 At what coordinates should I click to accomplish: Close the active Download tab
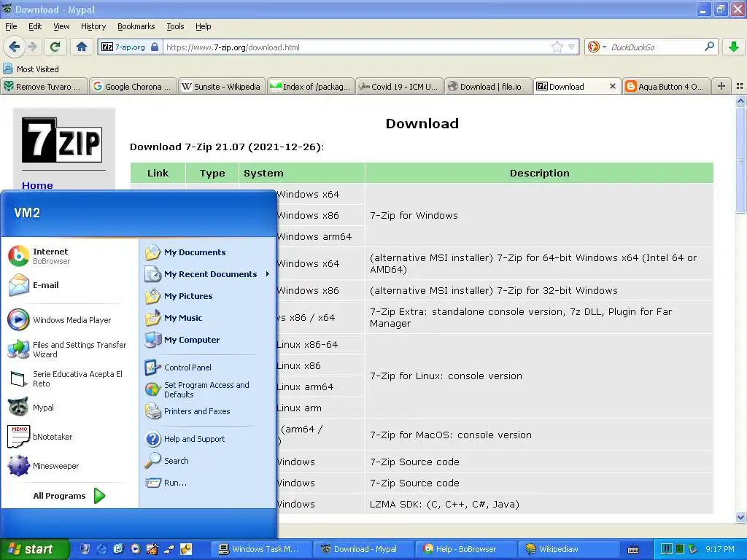[x=613, y=86]
